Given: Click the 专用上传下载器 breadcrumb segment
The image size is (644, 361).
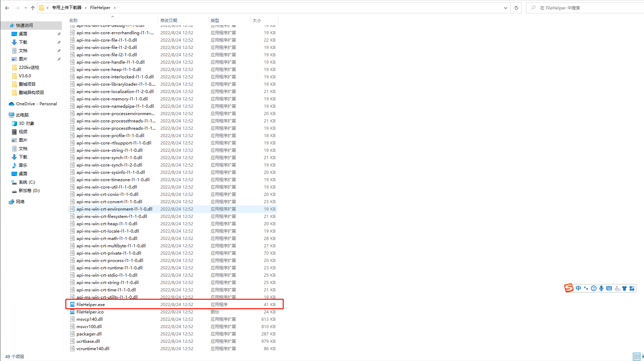Looking at the screenshot, I should [66, 8].
